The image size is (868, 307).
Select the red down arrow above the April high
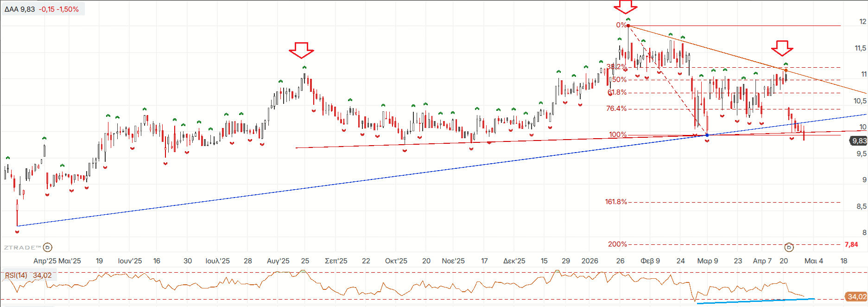[x=782, y=48]
